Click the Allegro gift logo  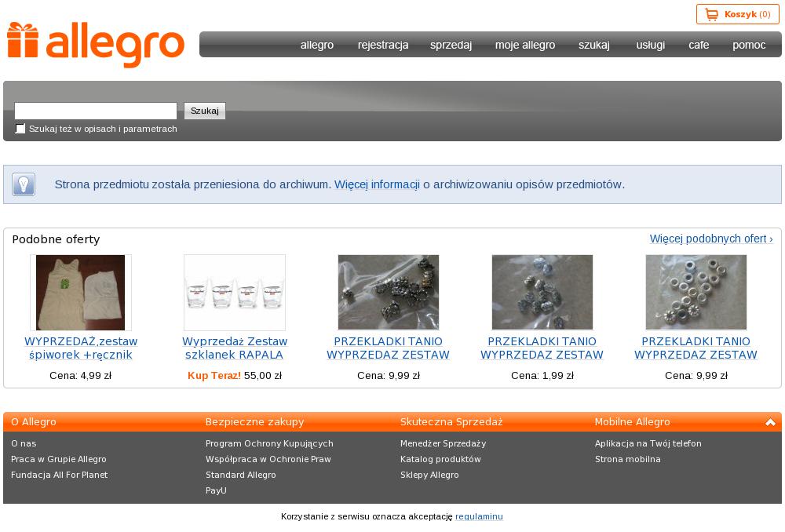pyautogui.click(x=96, y=45)
